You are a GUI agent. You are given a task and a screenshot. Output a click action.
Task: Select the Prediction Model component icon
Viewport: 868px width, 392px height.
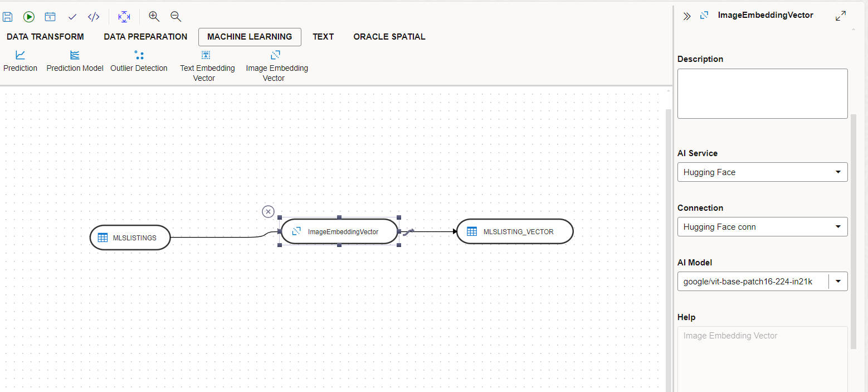click(75, 55)
